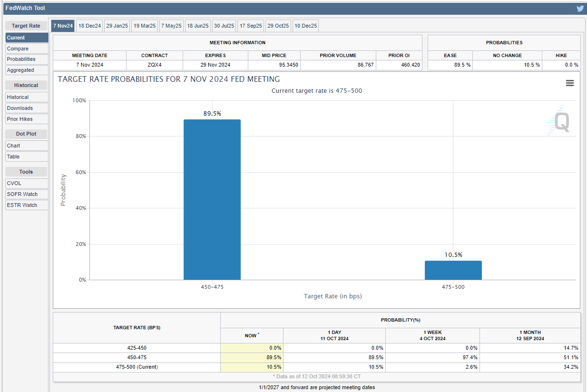Open the 19 Mar25 meeting tab
This screenshot has height=392, width=587.
145,26
